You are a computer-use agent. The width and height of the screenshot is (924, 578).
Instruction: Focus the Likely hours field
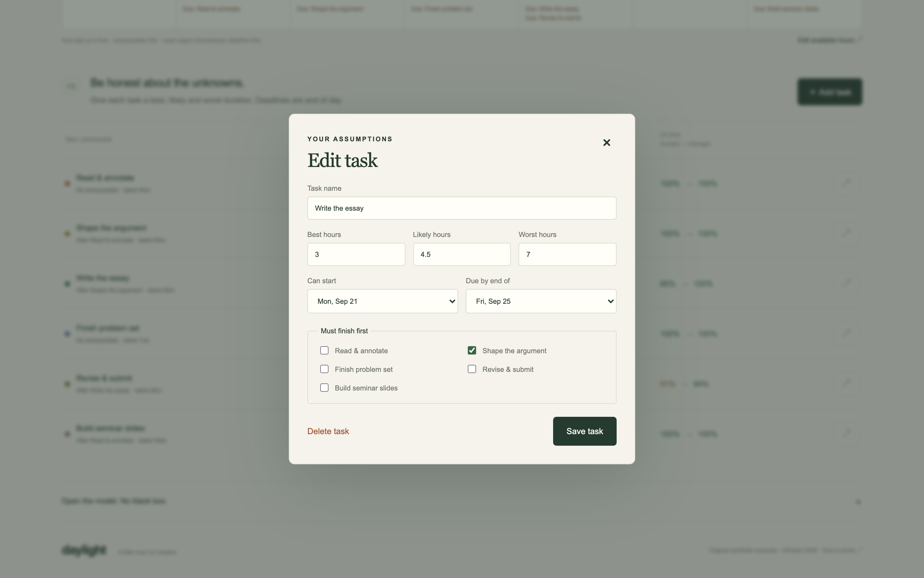click(x=462, y=254)
